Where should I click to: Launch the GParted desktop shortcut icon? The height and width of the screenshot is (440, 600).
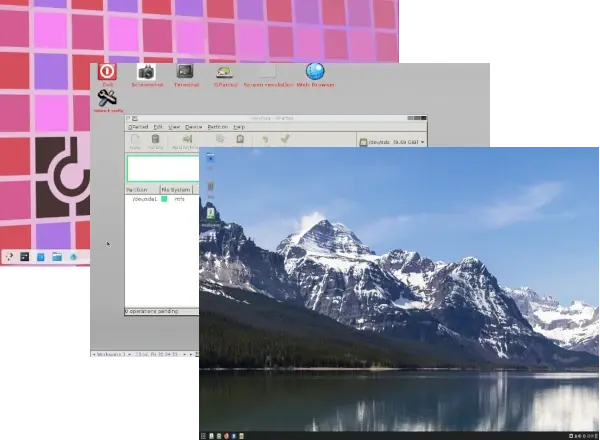point(225,72)
